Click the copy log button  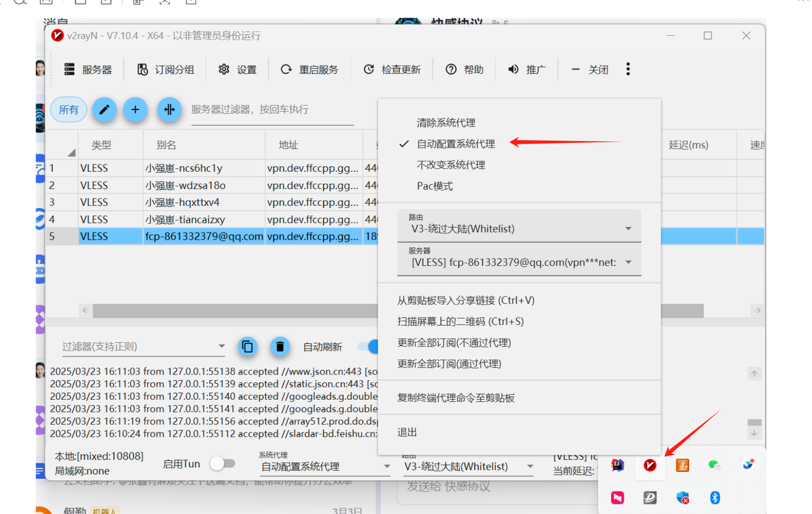pyautogui.click(x=247, y=347)
